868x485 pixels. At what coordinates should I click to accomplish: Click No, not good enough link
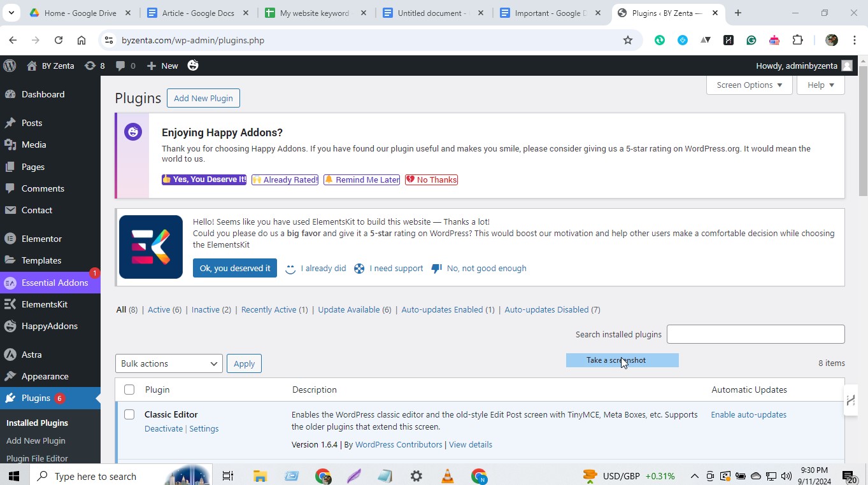point(479,268)
